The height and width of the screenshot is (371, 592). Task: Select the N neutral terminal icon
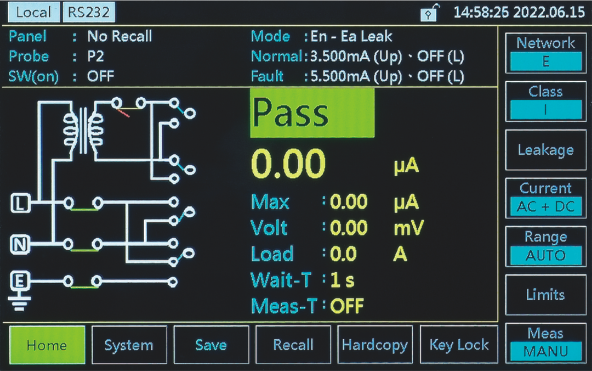click(x=20, y=244)
